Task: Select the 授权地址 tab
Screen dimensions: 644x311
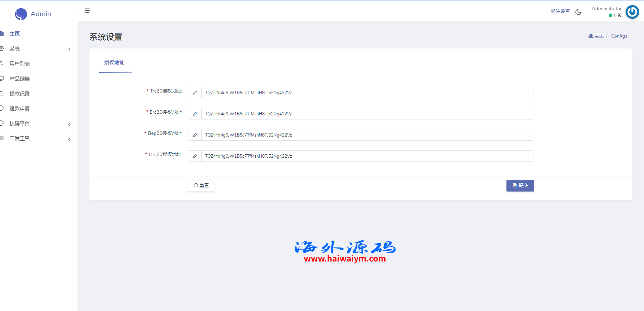Action: pyautogui.click(x=114, y=63)
